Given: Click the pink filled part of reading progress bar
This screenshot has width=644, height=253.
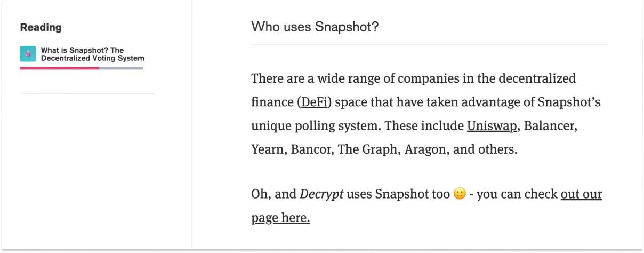Looking at the screenshot, I should pyautogui.click(x=59, y=68).
